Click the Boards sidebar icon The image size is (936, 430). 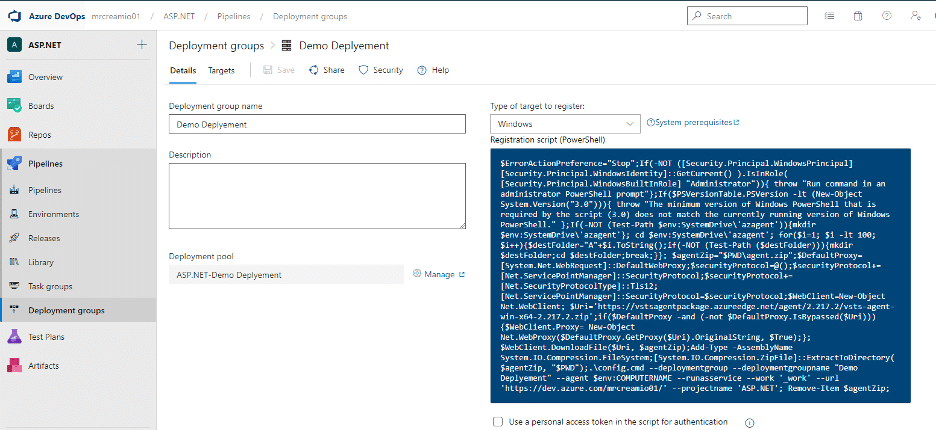(x=15, y=106)
